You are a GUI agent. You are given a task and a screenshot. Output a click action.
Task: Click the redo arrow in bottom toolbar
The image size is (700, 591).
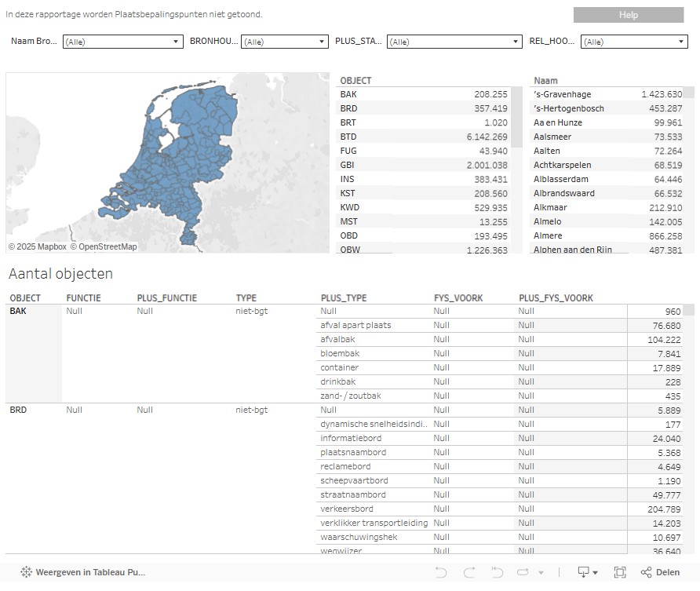click(x=469, y=572)
